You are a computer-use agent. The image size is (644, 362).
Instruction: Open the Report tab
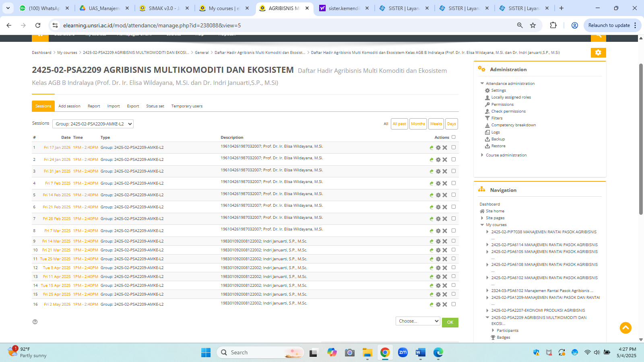tap(94, 106)
